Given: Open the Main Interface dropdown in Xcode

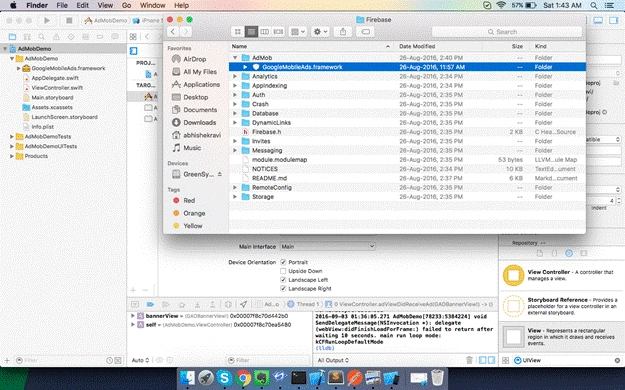Looking at the screenshot, I should 328,246.
